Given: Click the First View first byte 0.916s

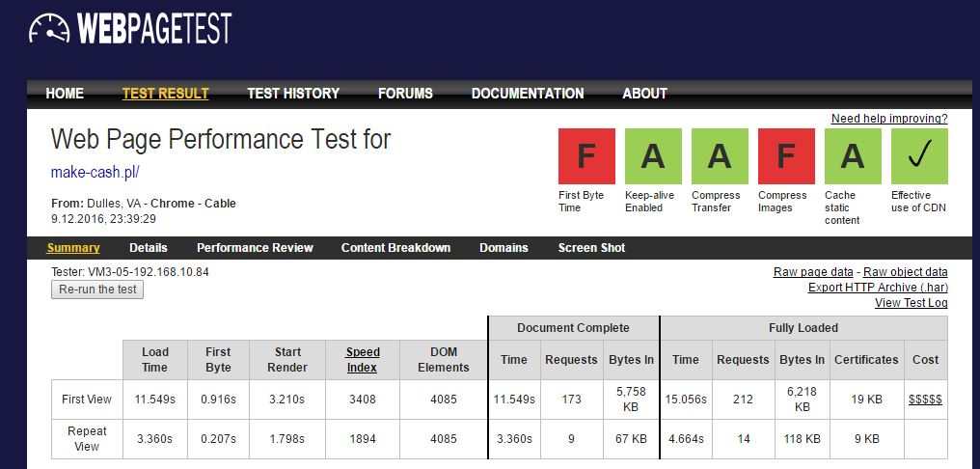Looking at the screenshot, I should click(x=218, y=400).
